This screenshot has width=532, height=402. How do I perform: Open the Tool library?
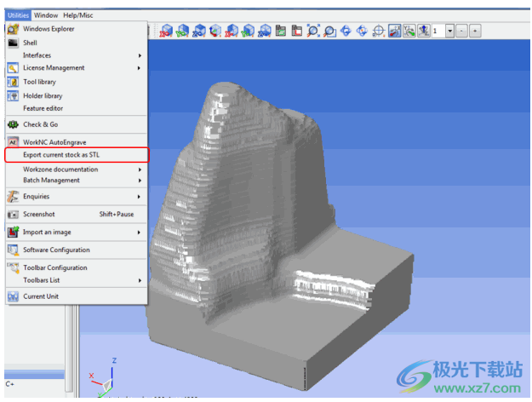tap(77, 82)
